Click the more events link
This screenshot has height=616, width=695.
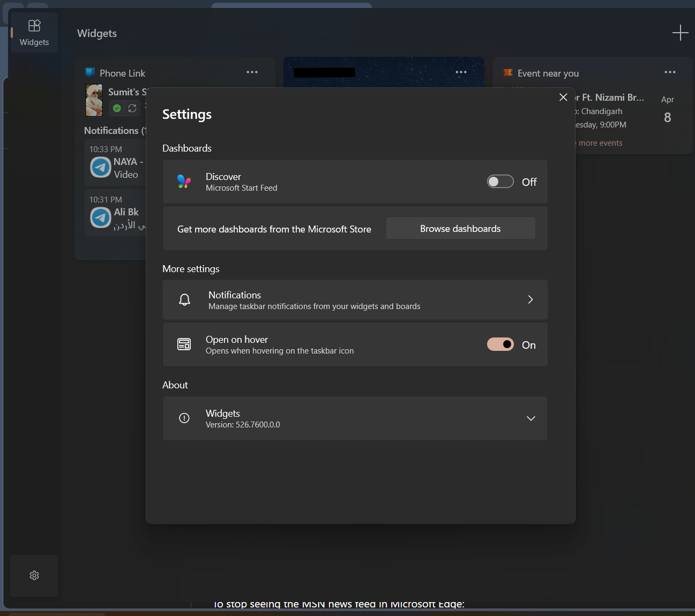click(600, 143)
